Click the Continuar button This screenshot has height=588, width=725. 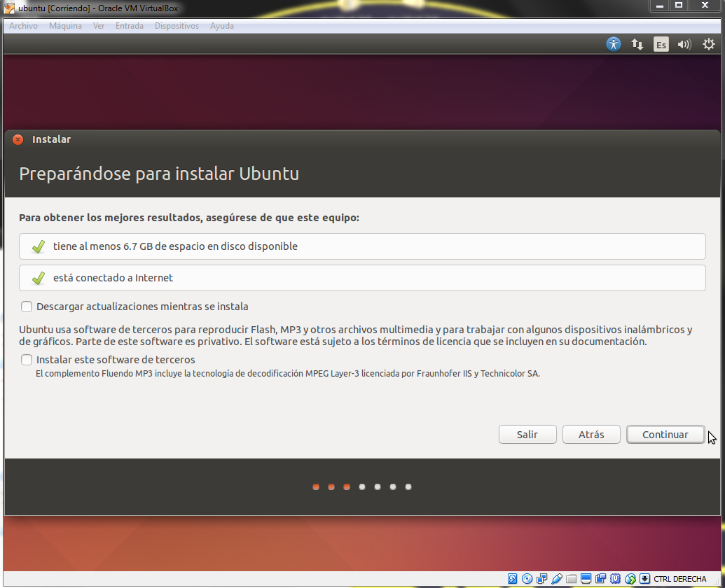tap(665, 434)
